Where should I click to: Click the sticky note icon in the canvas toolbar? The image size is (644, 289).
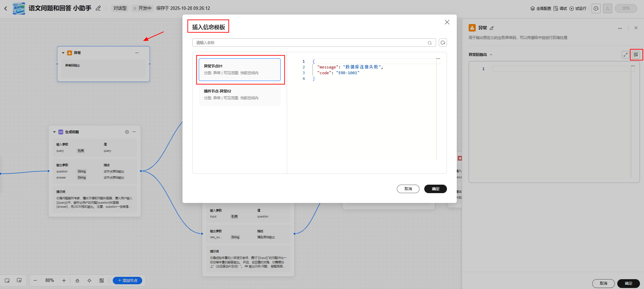[7, 281]
